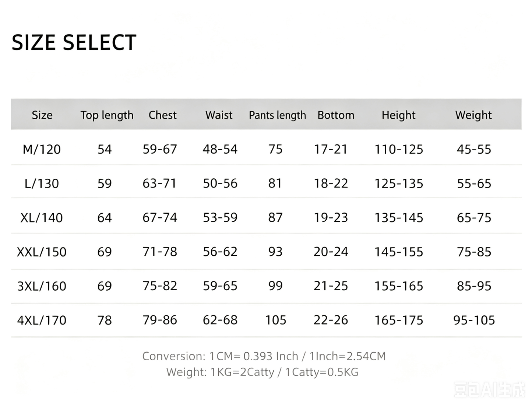The width and height of the screenshot is (532, 406).
Task: Select the M/120 size row label
Action: (42, 149)
